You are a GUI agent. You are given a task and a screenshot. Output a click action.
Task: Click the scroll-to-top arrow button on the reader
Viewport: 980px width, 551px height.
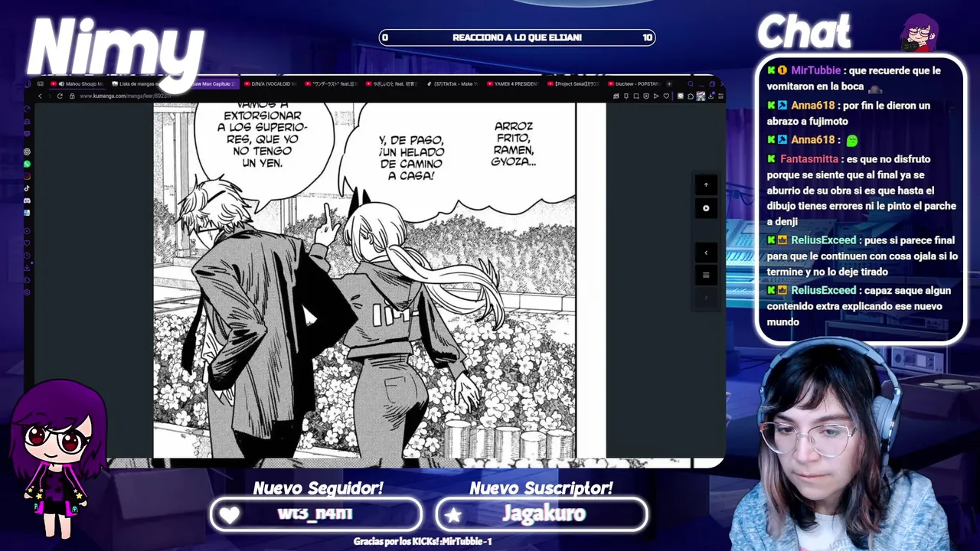pos(706,185)
